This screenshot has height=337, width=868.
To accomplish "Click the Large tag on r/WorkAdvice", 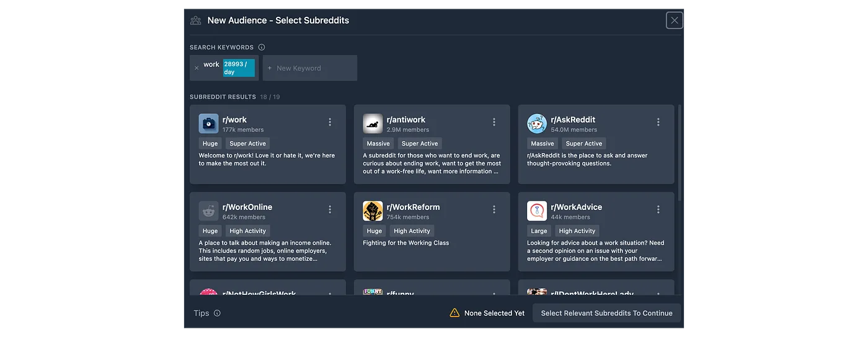I will click(x=539, y=231).
